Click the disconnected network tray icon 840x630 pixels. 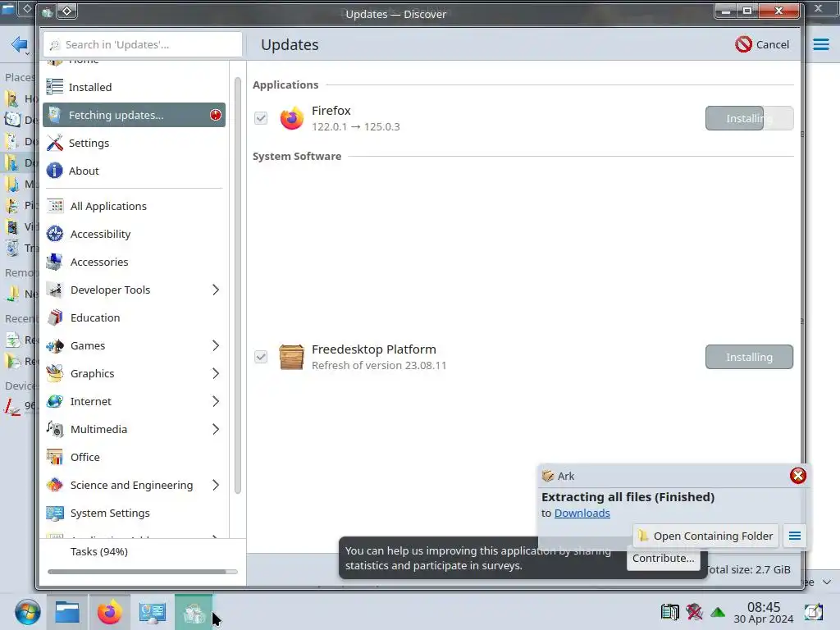694,612
